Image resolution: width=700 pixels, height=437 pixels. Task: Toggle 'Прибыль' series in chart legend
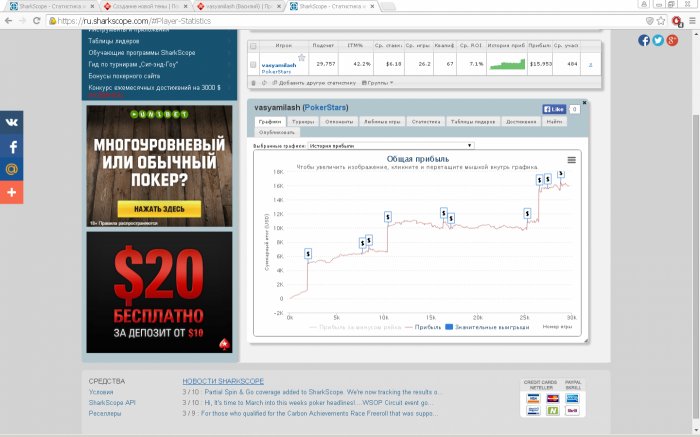click(x=423, y=327)
